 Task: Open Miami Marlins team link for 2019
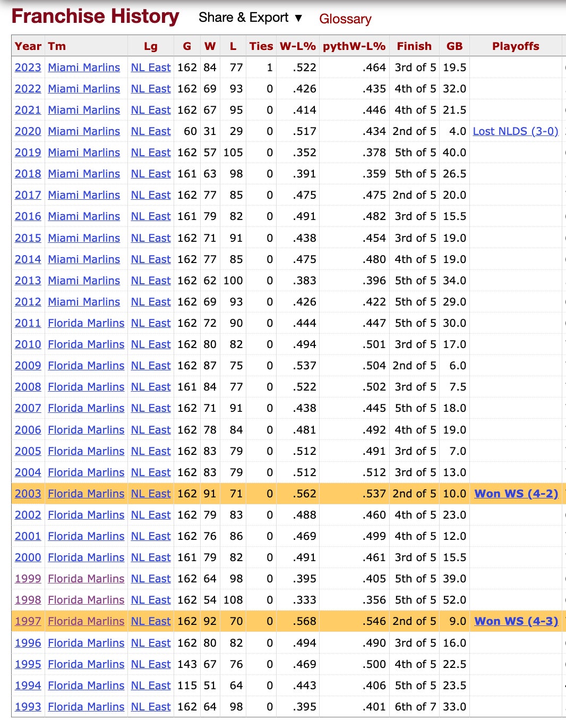tap(84, 153)
